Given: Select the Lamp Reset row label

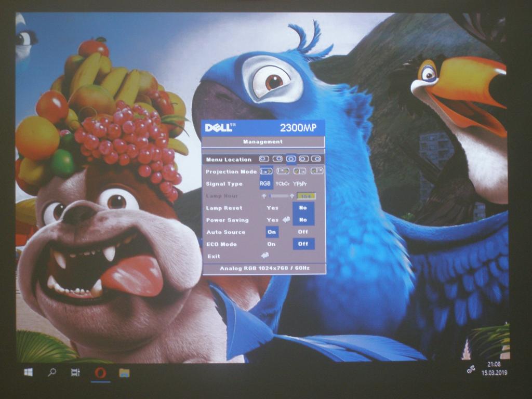Looking at the screenshot, I should [x=224, y=208].
